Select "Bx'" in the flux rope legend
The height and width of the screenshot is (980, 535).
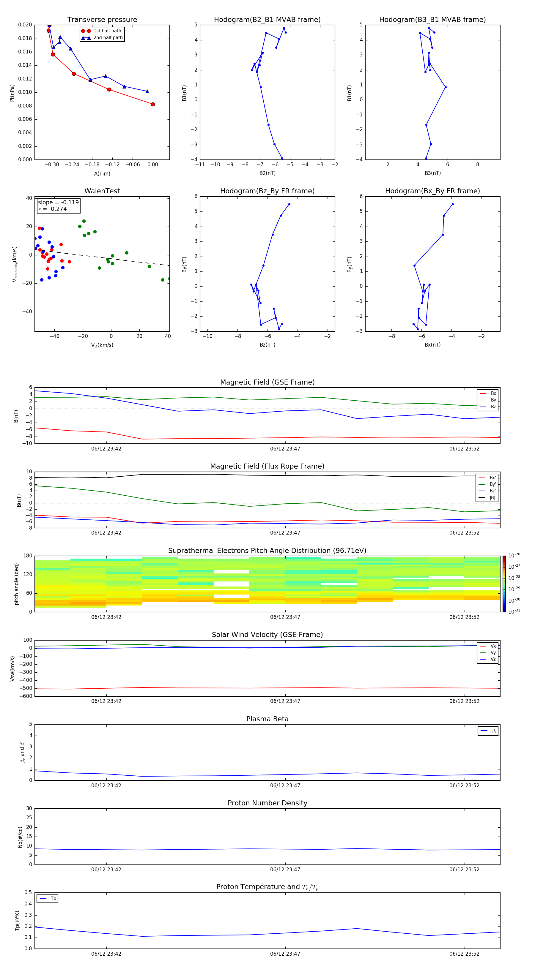click(487, 478)
